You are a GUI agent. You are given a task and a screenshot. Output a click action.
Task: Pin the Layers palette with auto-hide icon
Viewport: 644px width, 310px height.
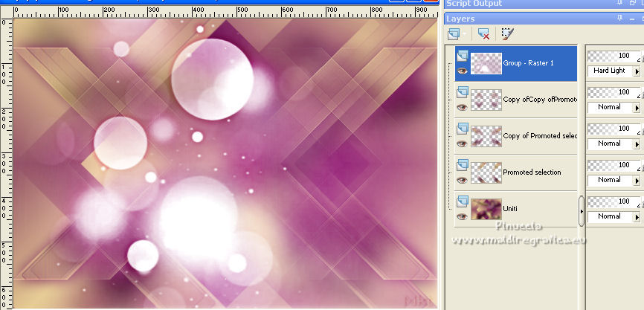click(619, 18)
